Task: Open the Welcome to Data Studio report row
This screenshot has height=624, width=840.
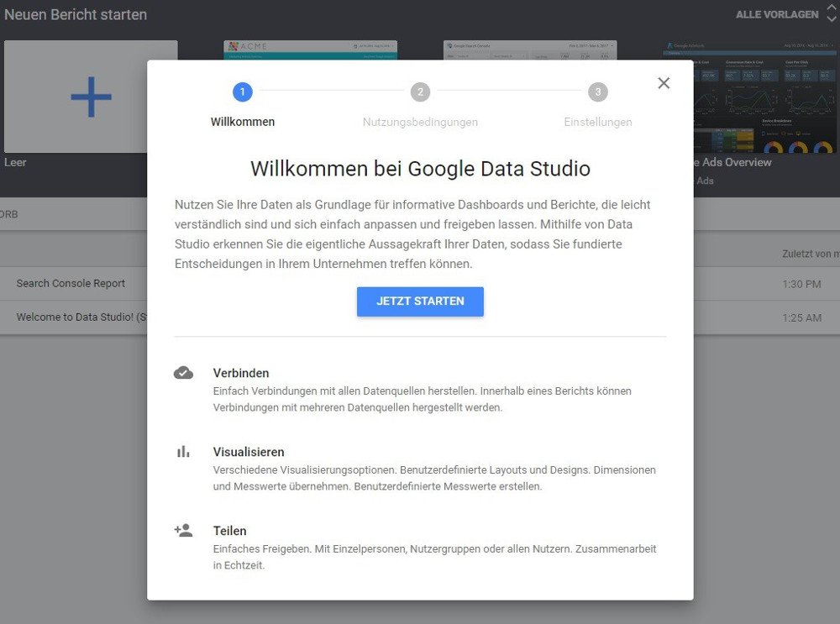Action: [x=73, y=317]
